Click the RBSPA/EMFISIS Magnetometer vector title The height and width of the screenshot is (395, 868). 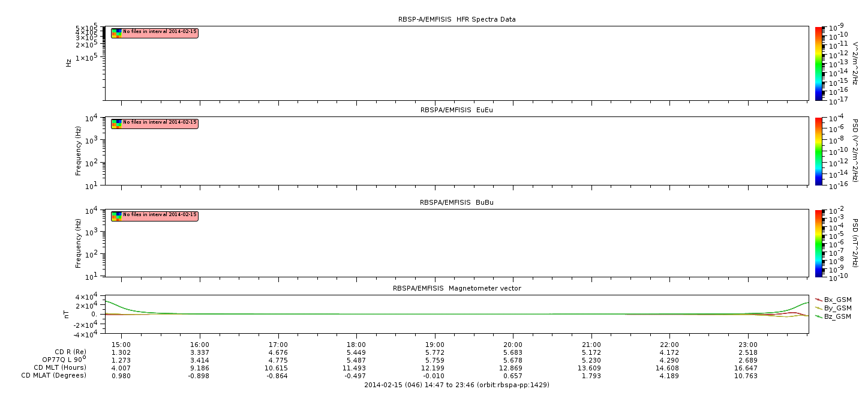pos(456,288)
